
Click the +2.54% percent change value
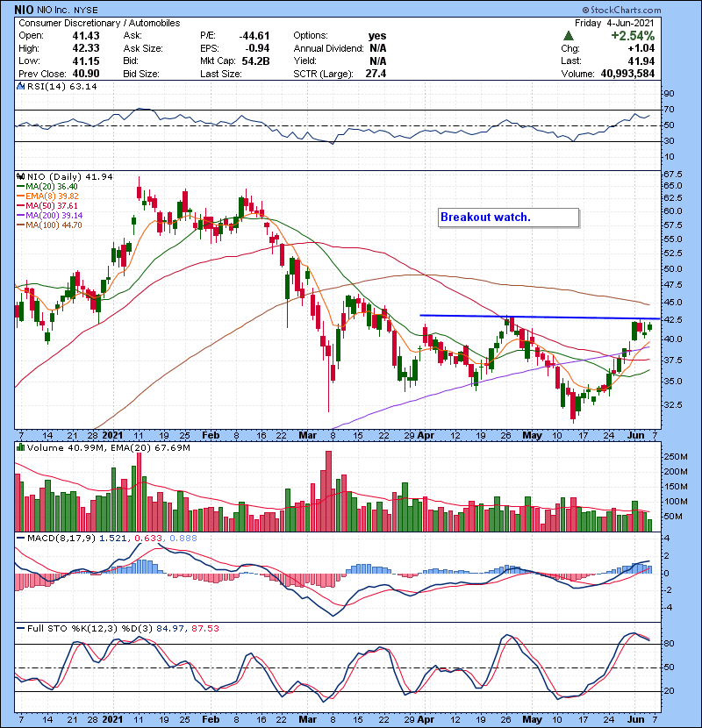tap(633, 36)
